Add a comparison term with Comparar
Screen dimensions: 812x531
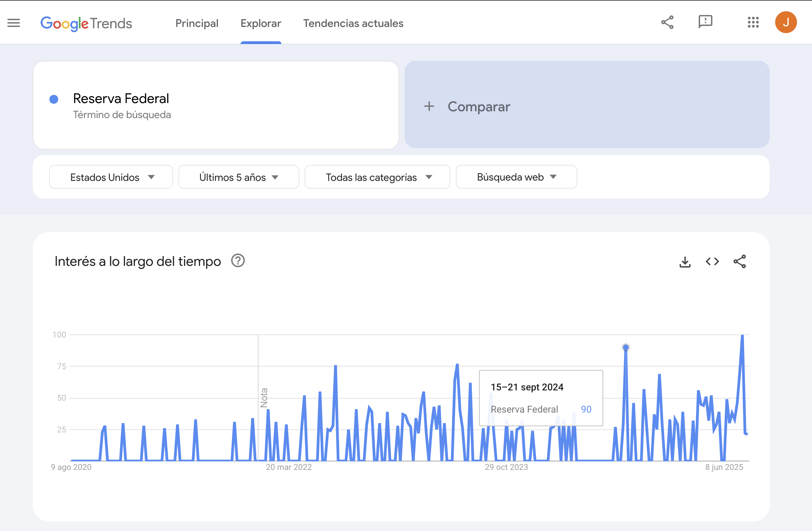[587, 105]
